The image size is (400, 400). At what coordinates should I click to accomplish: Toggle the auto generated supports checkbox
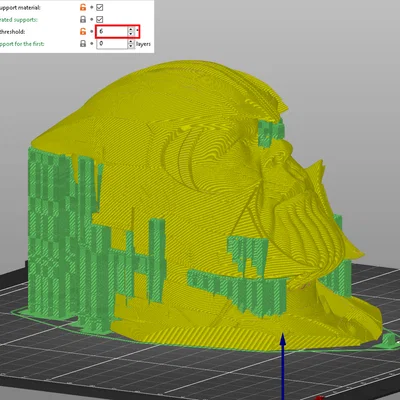pos(99,19)
